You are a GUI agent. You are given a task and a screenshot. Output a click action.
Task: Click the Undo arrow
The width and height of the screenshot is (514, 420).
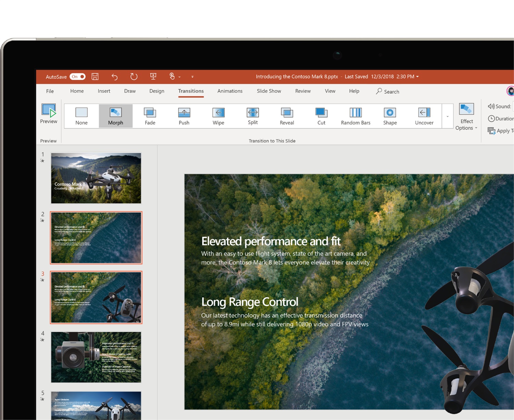pos(115,77)
